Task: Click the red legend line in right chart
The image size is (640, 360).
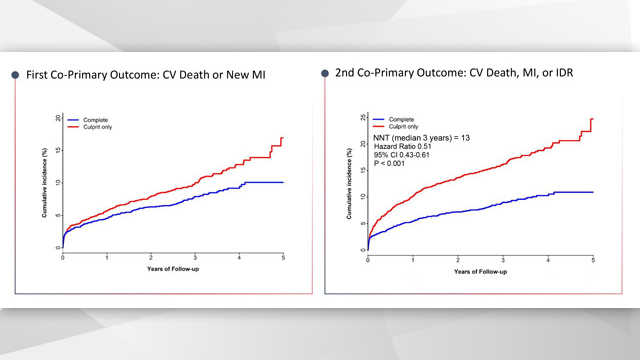Action: pos(378,127)
